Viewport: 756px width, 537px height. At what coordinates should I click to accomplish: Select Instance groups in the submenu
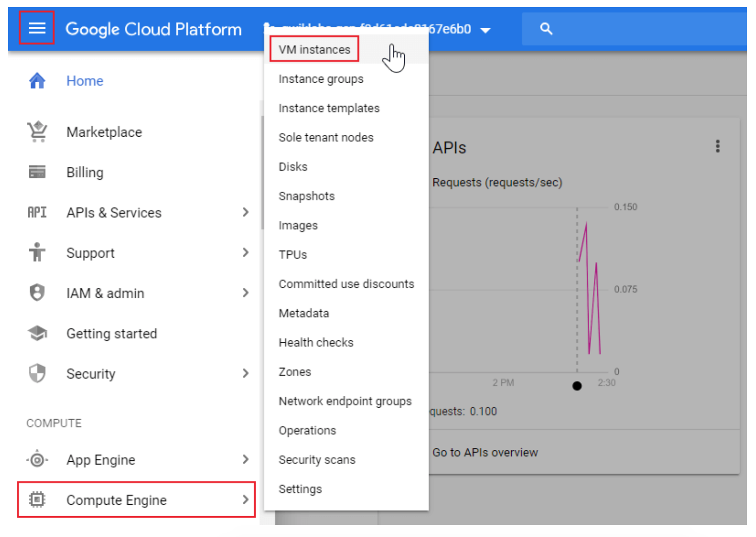(346, 79)
